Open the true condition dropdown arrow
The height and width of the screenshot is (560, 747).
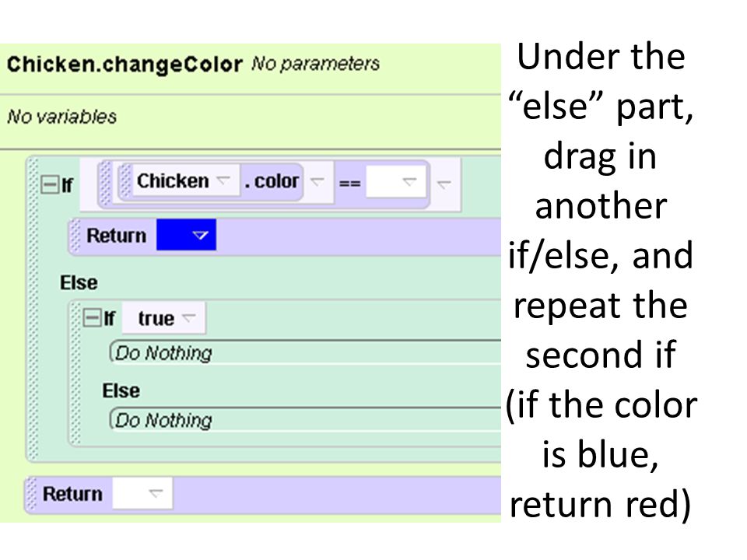tap(189, 317)
